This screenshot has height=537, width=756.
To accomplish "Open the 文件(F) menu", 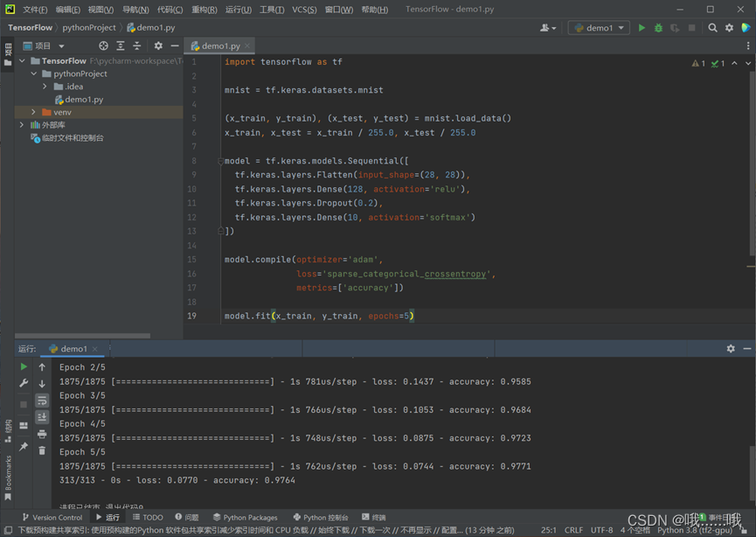I will 35,10.
